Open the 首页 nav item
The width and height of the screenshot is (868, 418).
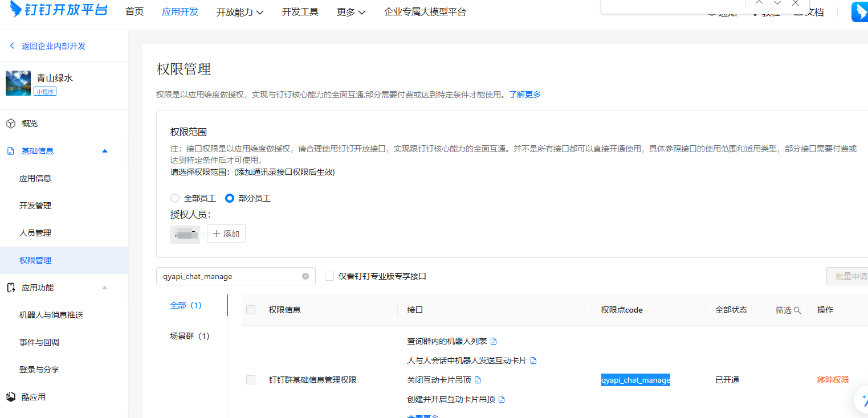point(135,12)
